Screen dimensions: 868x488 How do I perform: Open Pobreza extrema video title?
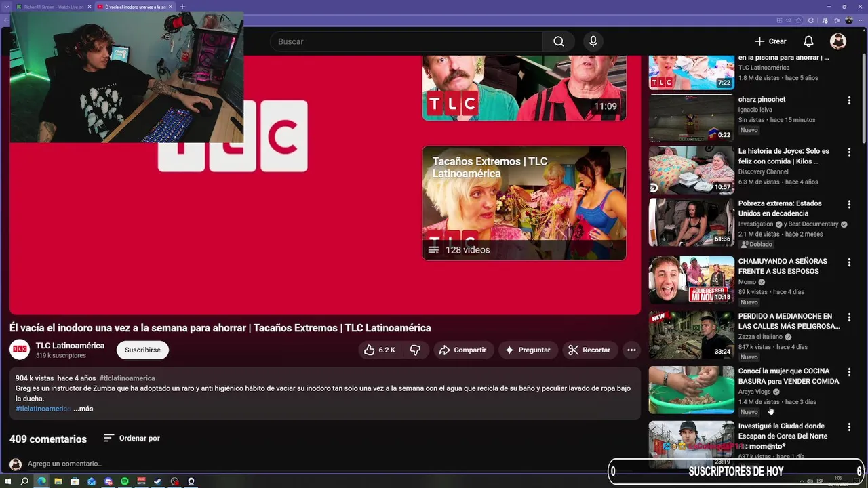coord(781,208)
